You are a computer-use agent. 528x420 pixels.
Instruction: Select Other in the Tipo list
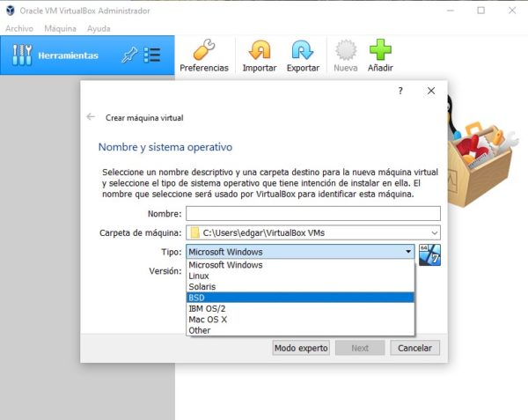tap(300, 330)
